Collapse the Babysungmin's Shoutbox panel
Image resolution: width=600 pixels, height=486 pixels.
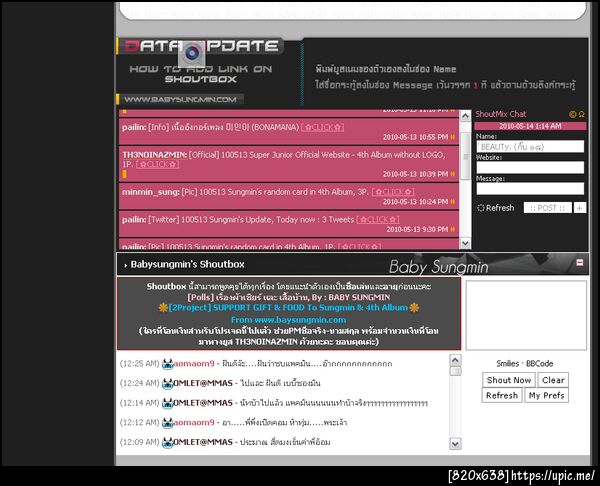580,263
